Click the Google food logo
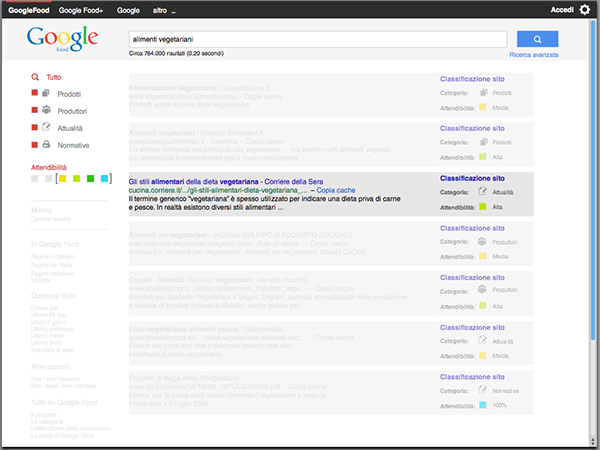 tap(62, 39)
